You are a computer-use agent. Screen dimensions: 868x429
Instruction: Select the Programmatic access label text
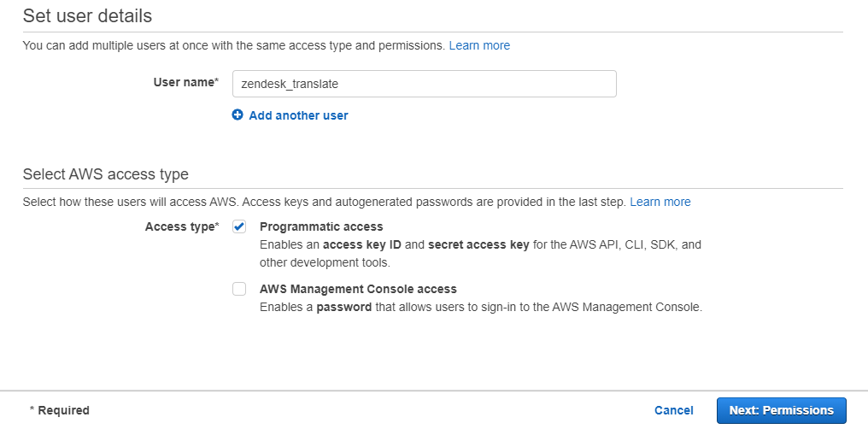(321, 226)
